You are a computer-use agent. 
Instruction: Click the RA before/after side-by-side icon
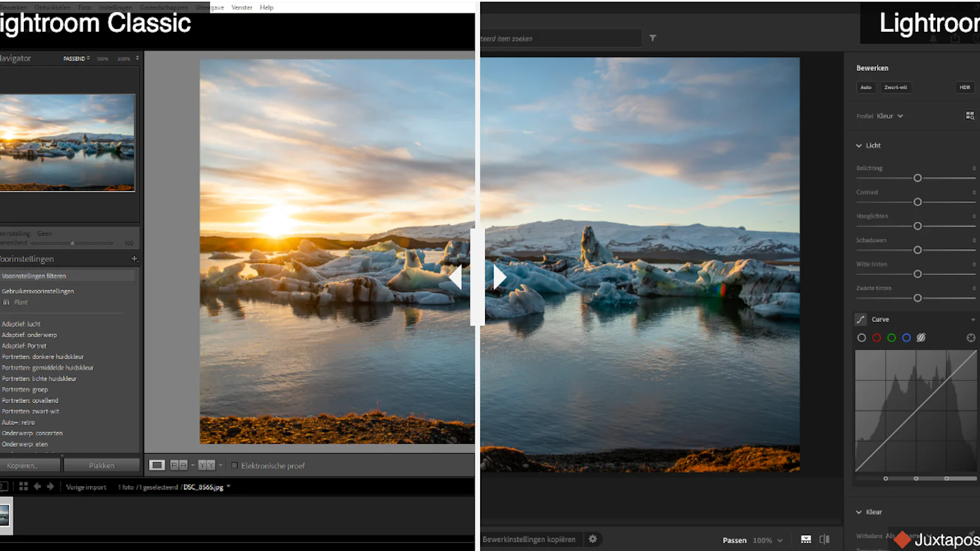pos(178,465)
